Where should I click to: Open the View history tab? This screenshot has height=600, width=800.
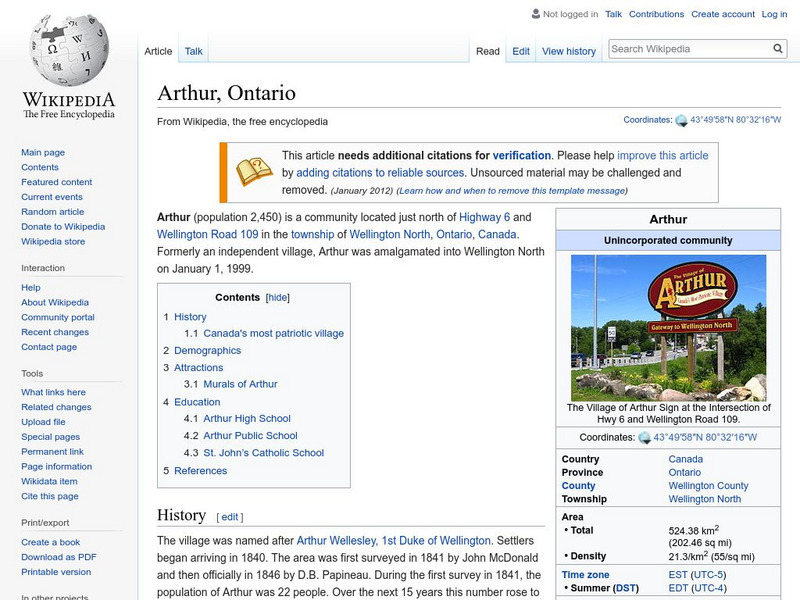568,50
